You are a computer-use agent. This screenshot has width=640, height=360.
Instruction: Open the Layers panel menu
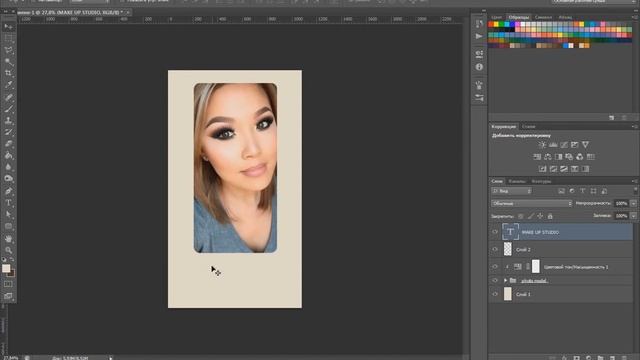[x=634, y=181]
